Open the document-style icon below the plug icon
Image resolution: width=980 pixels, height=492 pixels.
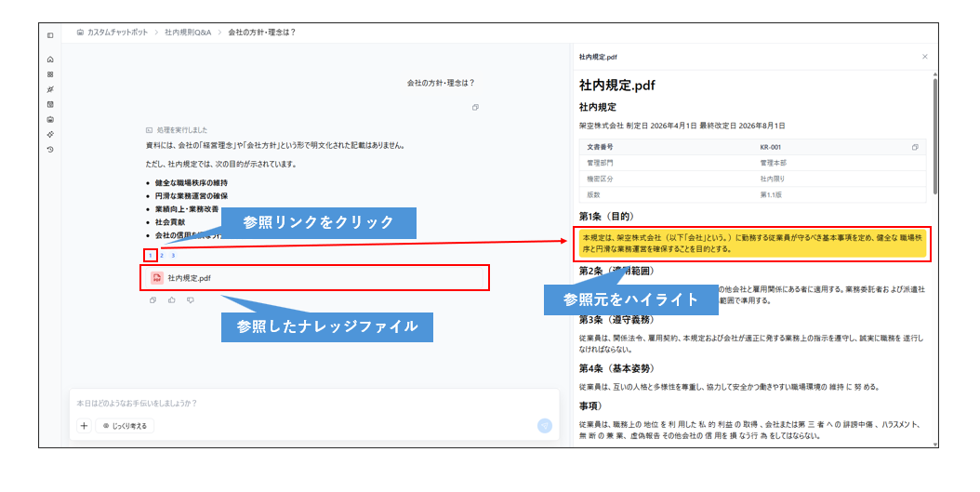click(50, 104)
